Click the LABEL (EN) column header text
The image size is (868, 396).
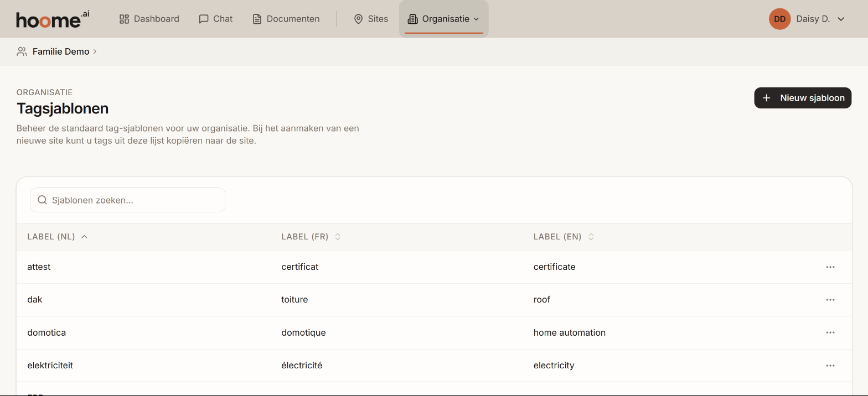pyautogui.click(x=557, y=237)
